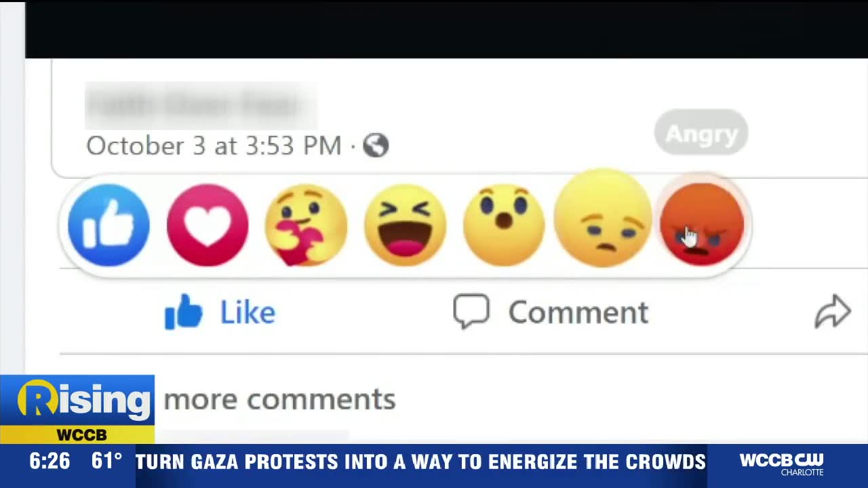Click the blurred post author name
Viewport: 868px width, 488px height.
(201, 105)
